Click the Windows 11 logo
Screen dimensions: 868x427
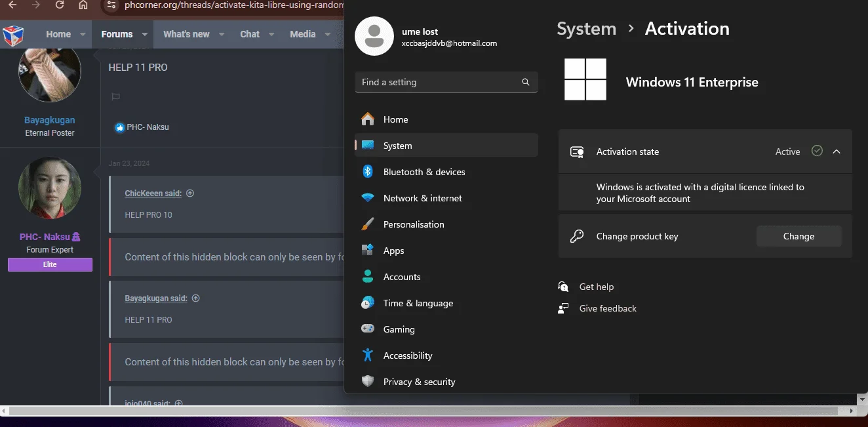click(x=585, y=79)
